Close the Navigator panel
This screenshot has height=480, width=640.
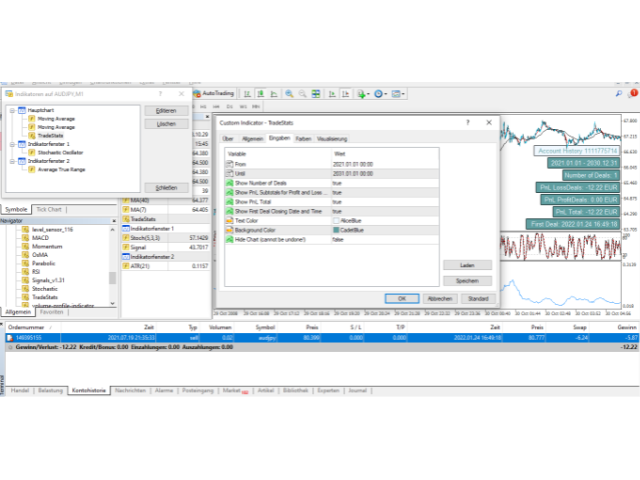tap(114, 221)
